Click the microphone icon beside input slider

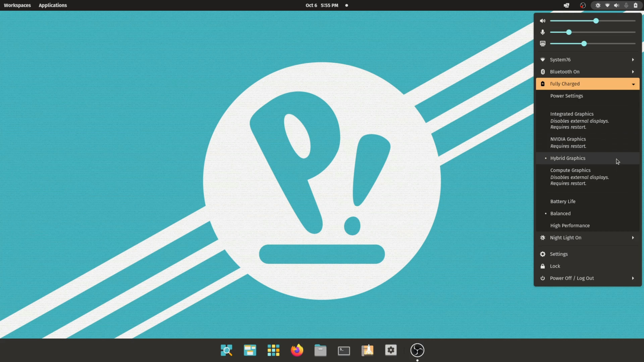click(x=543, y=32)
